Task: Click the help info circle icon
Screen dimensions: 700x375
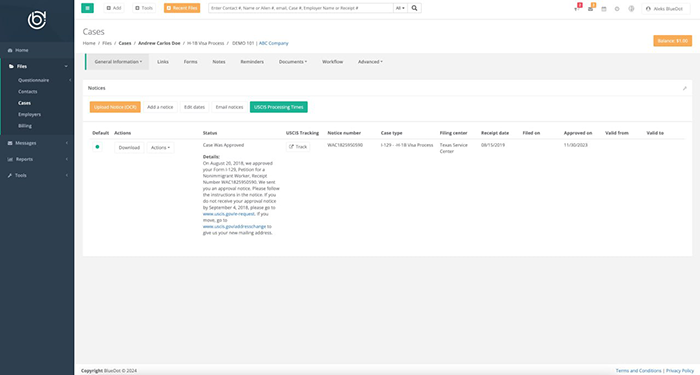Action: [x=631, y=8]
